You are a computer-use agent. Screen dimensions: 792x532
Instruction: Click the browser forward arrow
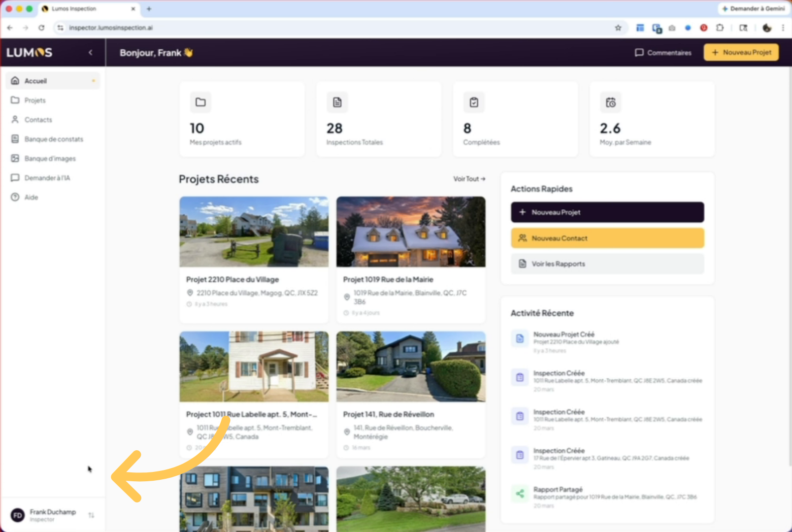coord(26,28)
